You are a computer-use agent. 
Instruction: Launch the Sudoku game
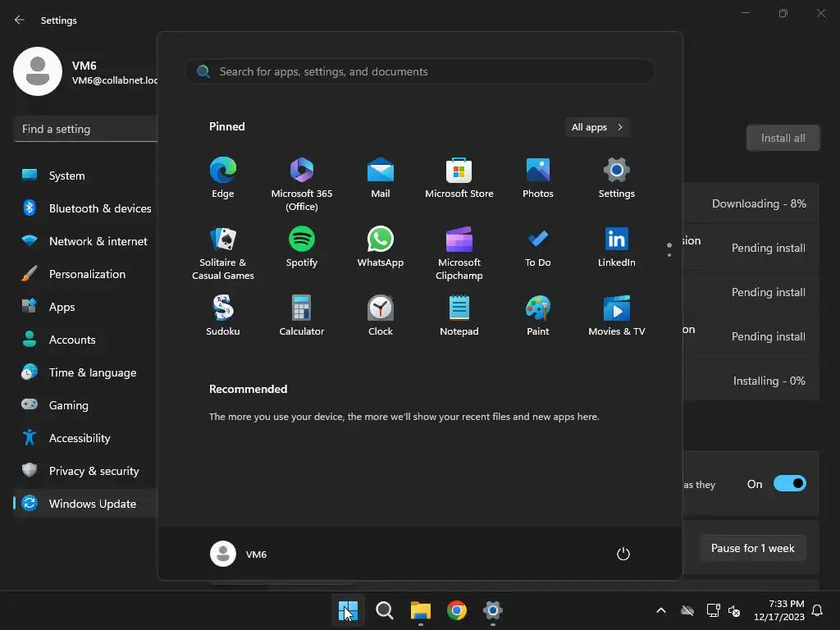(223, 316)
